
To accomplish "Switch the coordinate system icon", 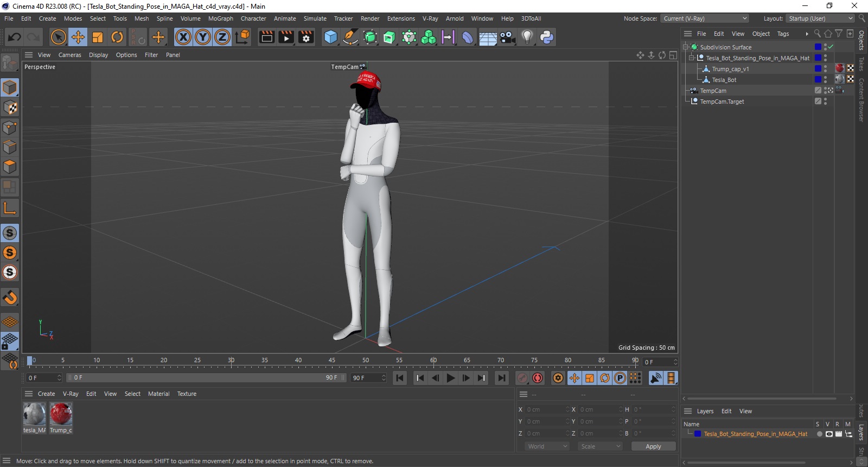I will pyautogui.click(x=243, y=37).
